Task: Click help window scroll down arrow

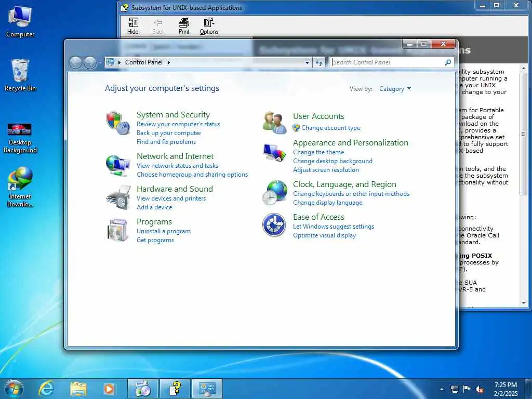Action: [x=524, y=303]
